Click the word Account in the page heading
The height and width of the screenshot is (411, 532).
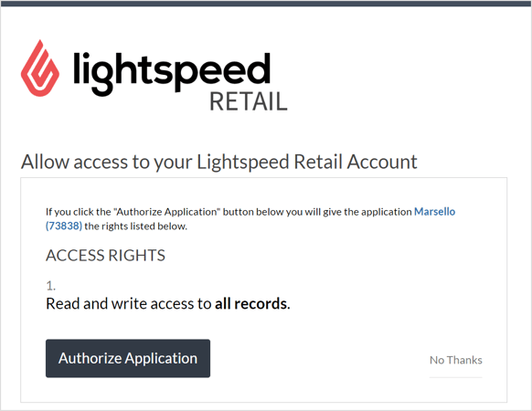(382, 162)
